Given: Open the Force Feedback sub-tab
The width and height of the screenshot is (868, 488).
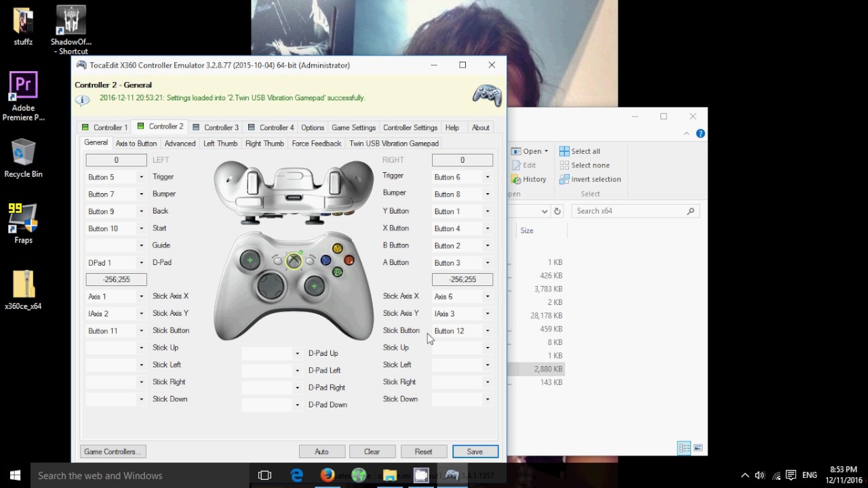Looking at the screenshot, I should (x=317, y=144).
